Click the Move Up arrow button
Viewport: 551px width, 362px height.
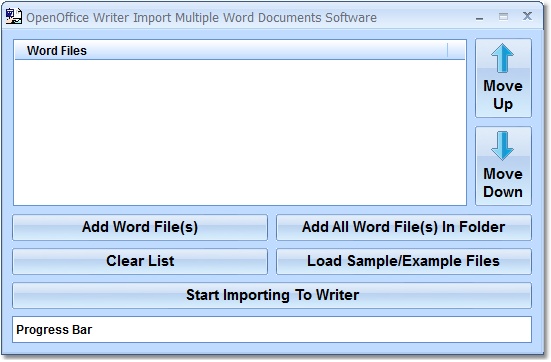pyautogui.click(x=503, y=78)
